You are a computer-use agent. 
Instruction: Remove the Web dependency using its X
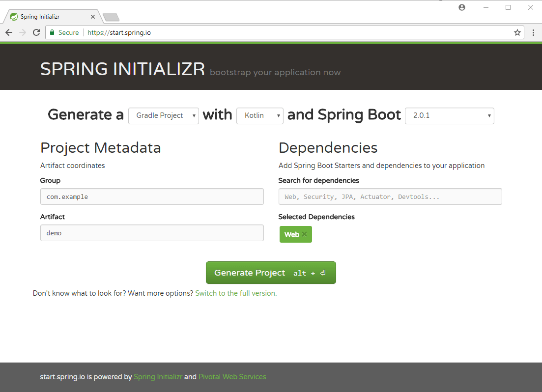[x=305, y=235]
